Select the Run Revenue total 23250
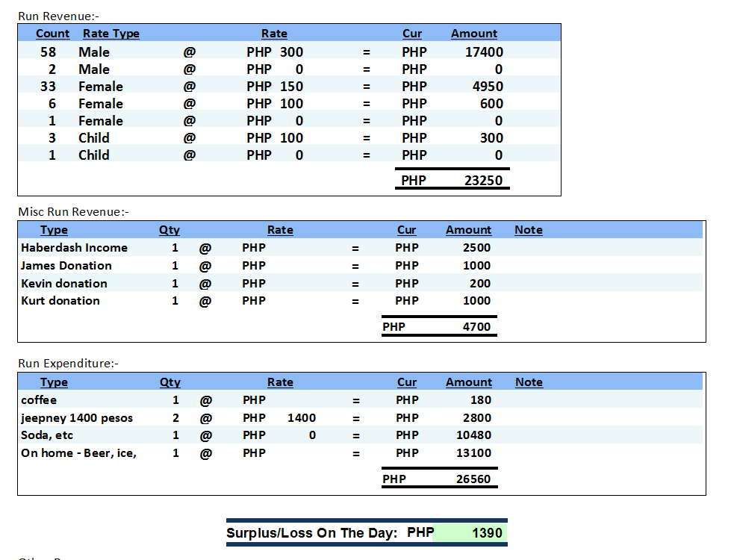Screen dimensions: 734x560 click(x=483, y=180)
